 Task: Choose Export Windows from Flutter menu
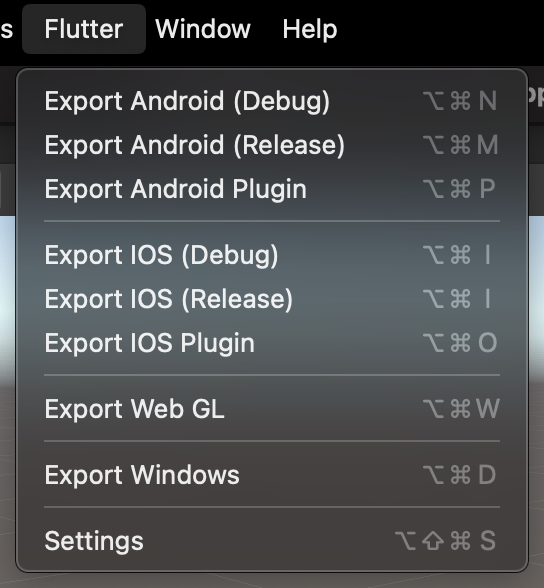[272, 475]
